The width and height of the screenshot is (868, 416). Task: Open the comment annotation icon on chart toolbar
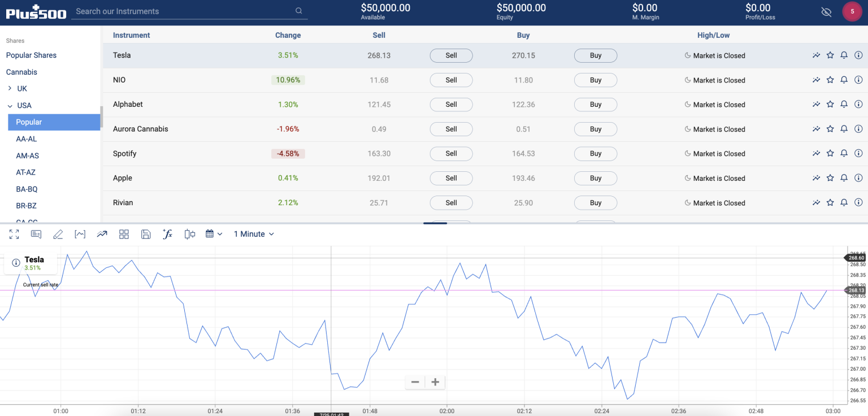pos(36,233)
